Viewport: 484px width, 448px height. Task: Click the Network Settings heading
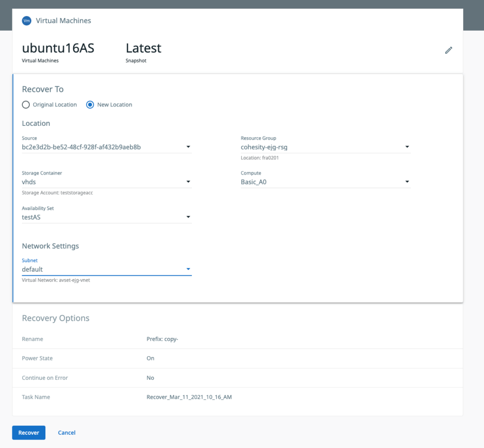click(x=50, y=246)
